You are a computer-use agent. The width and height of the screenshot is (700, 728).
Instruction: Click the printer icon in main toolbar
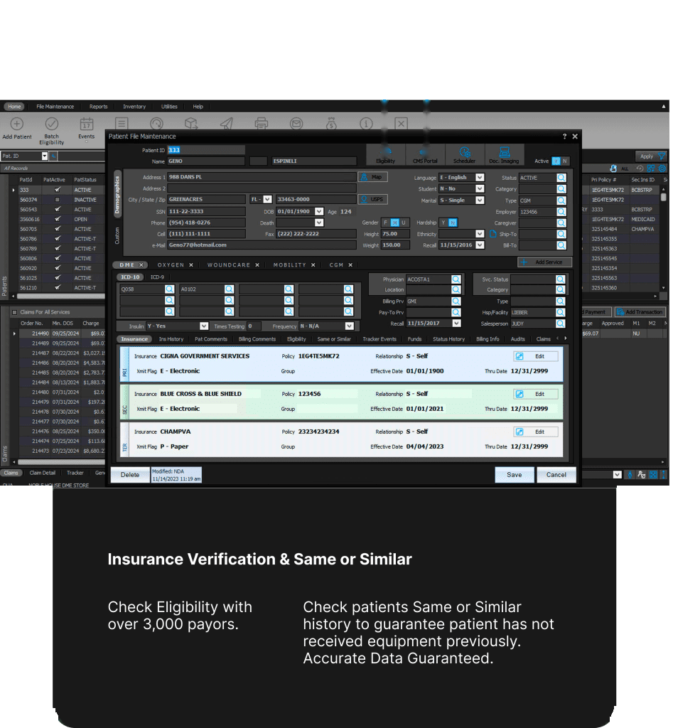pos(262,123)
